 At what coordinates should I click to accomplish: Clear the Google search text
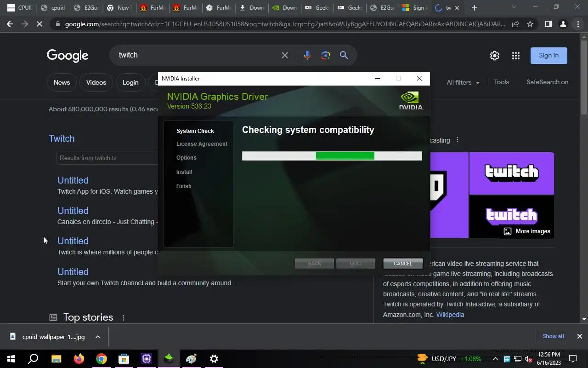coord(285,55)
